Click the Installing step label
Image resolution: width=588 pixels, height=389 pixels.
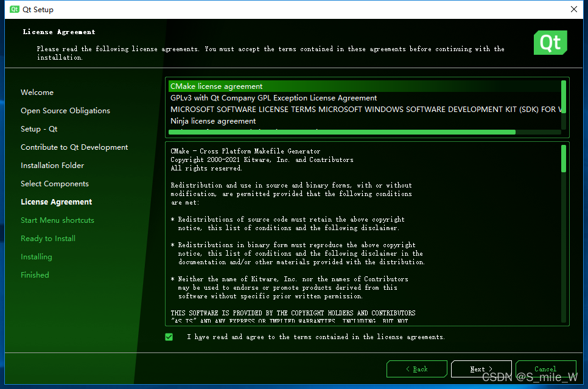click(37, 257)
